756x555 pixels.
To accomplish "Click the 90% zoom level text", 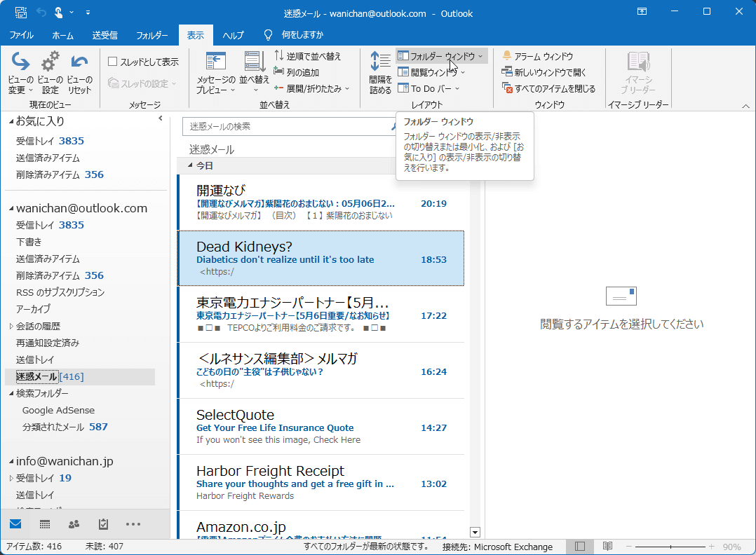I will pyautogui.click(x=732, y=547).
